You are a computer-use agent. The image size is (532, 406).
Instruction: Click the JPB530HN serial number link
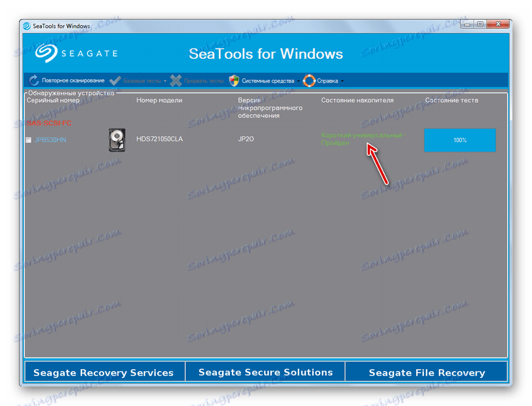(50, 140)
